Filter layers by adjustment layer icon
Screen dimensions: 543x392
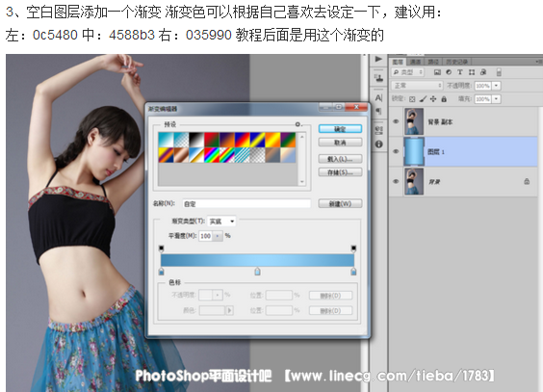[x=449, y=72]
